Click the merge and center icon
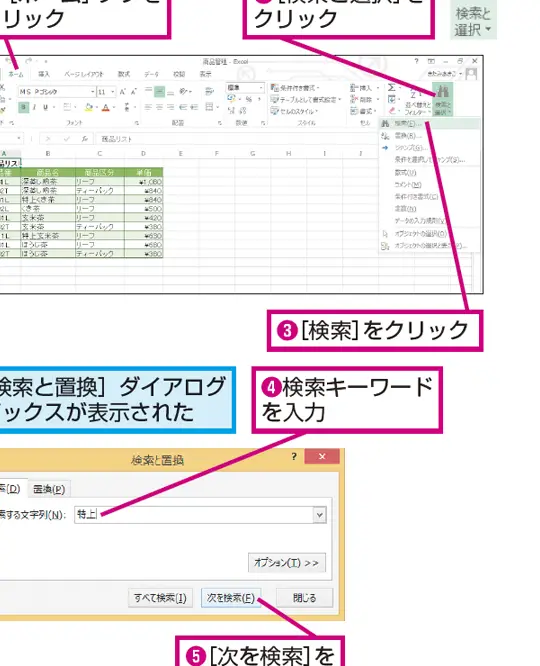 coord(209,107)
